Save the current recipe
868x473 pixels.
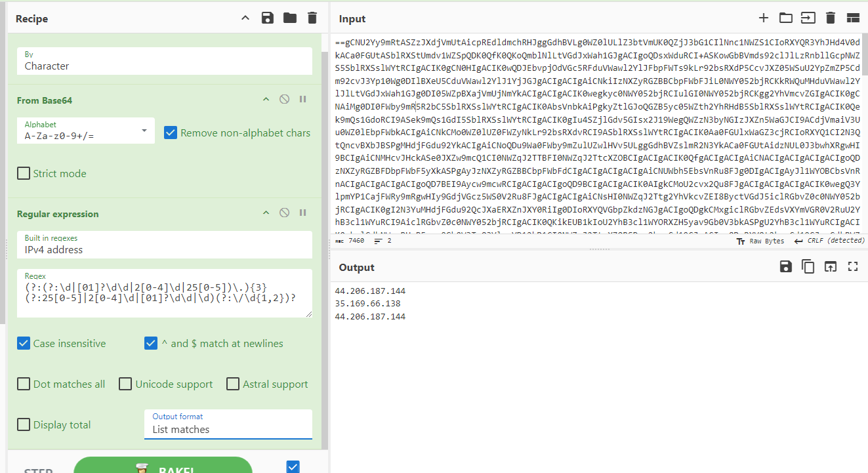[x=268, y=18]
